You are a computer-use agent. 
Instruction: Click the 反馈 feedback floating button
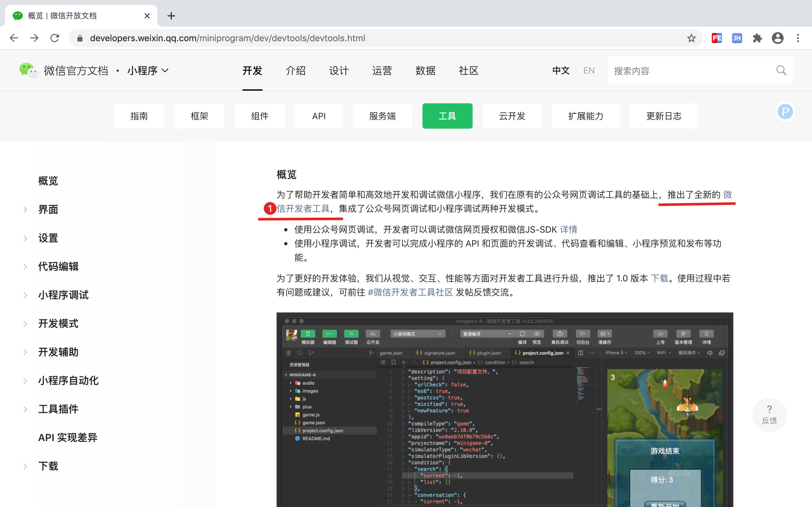click(x=769, y=415)
